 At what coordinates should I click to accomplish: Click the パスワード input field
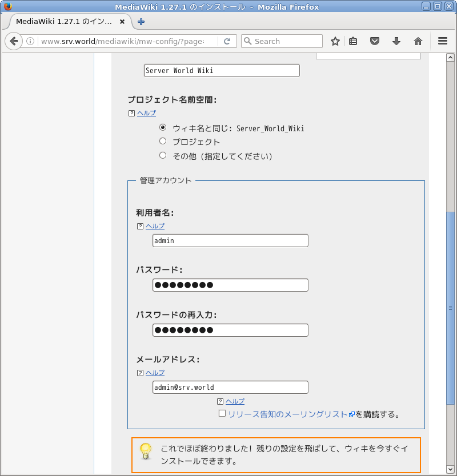(230, 285)
